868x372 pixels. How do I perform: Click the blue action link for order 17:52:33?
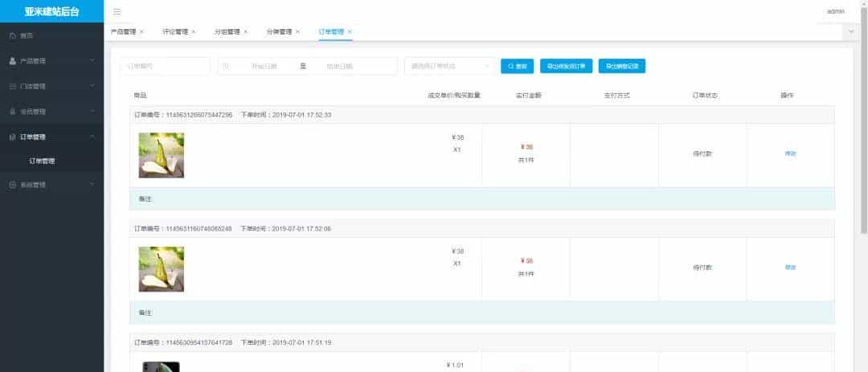(x=791, y=153)
